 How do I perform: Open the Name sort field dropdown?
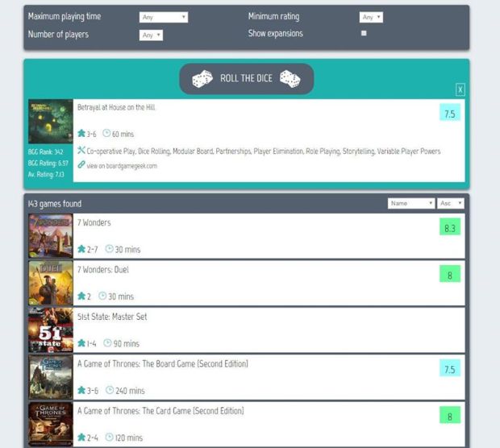410,204
